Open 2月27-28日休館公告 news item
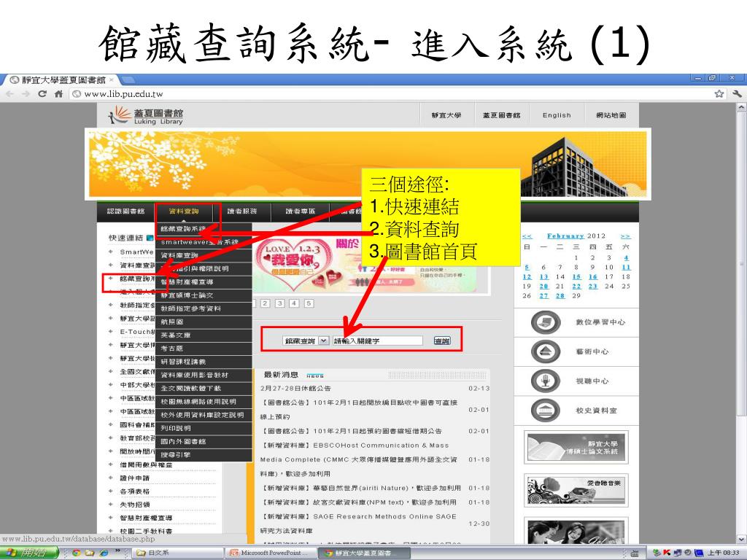747x560 pixels. coord(295,389)
